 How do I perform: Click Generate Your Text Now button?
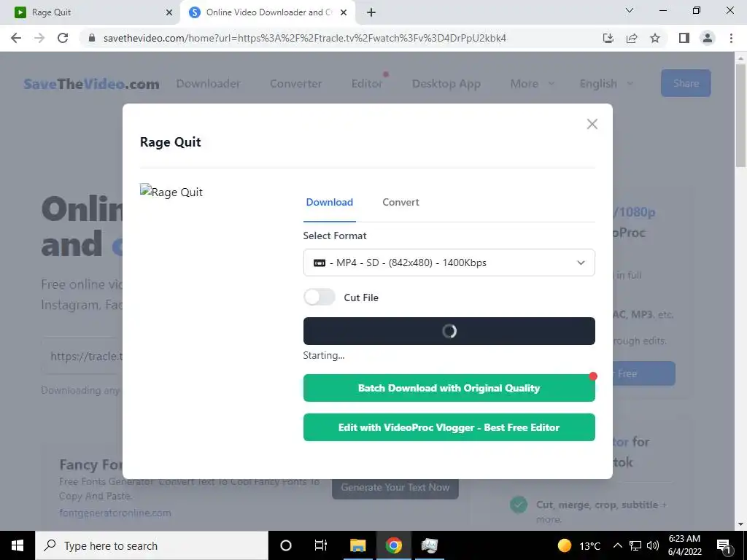[395, 487]
